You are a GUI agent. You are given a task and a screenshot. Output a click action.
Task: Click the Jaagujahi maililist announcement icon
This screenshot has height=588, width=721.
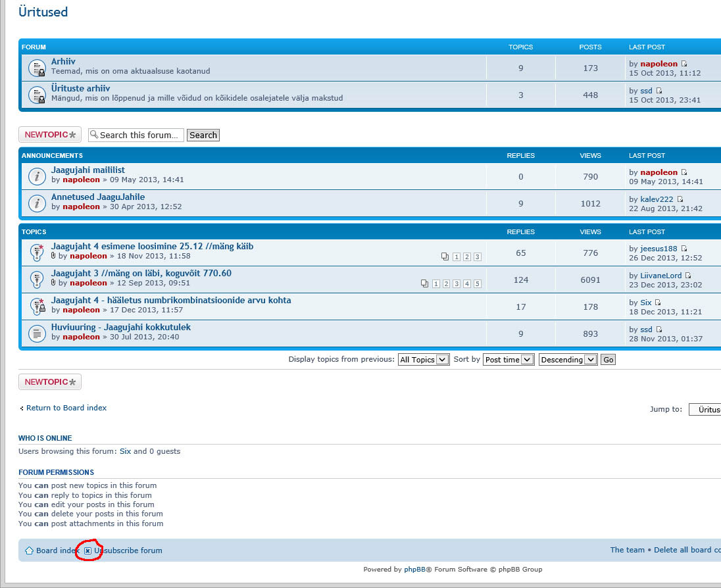point(37,176)
